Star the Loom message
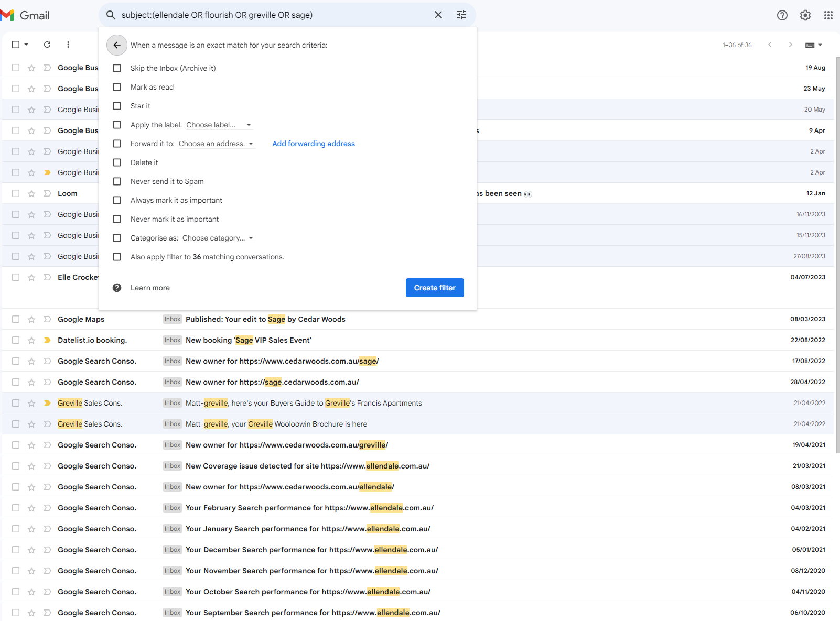Image resolution: width=840 pixels, height=621 pixels. pos(31,193)
